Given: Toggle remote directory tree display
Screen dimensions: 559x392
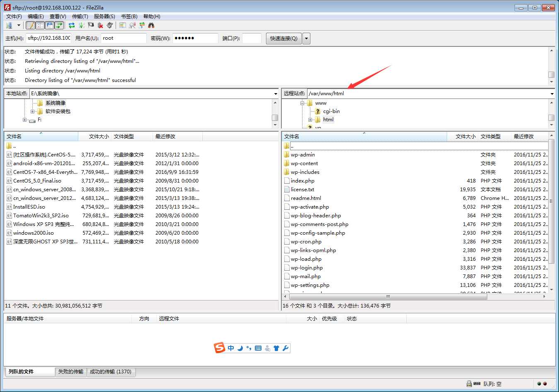Looking at the screenshot, I should coord(50,26).
